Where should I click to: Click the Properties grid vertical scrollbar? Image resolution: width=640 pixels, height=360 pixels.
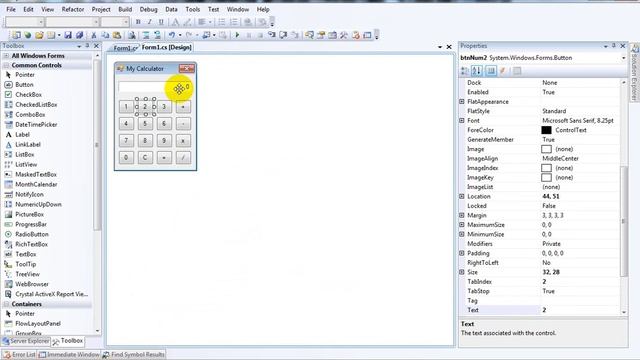624,220
